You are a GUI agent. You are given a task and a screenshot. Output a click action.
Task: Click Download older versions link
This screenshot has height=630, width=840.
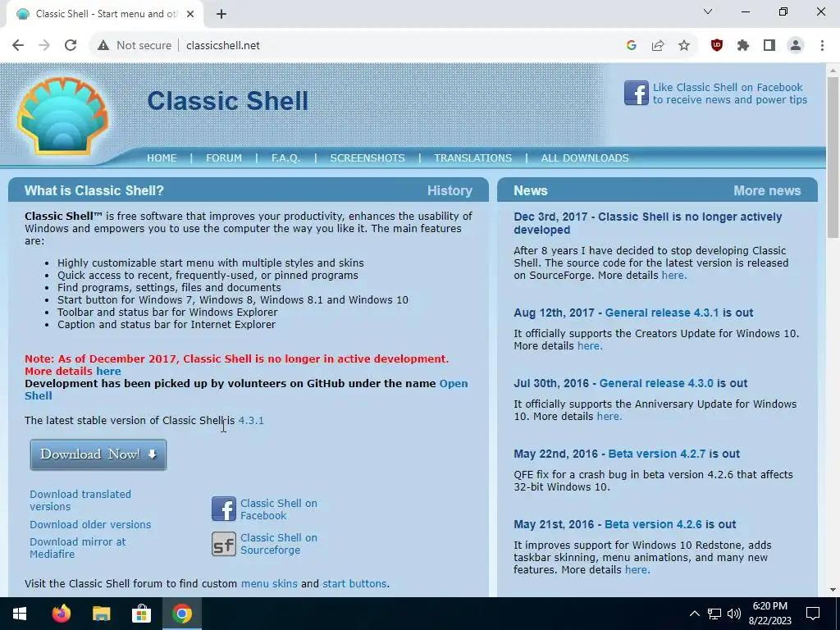90,524
